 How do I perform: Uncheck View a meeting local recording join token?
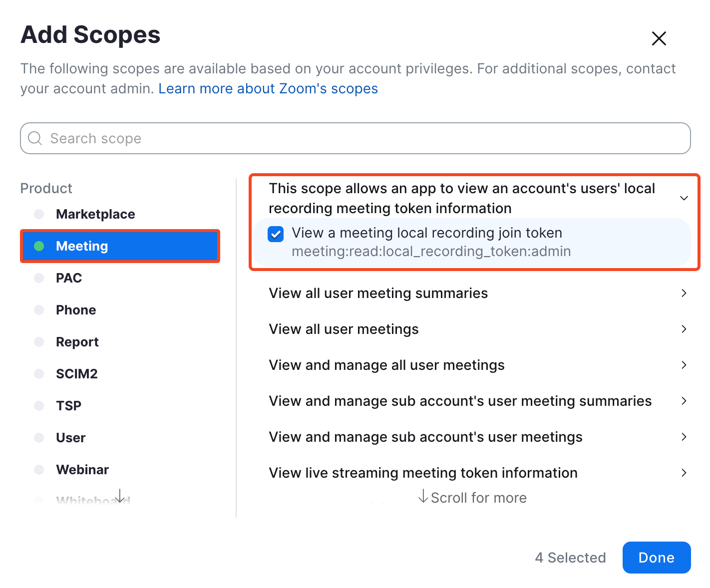point(276,234)
